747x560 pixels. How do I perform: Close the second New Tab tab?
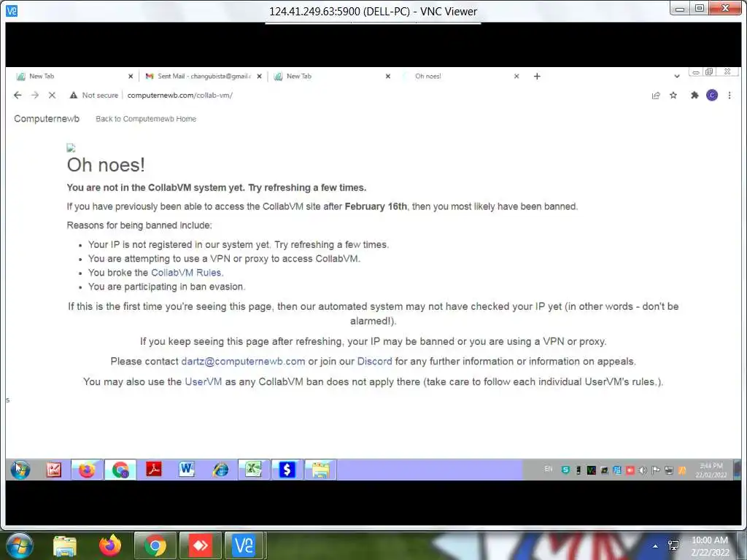(388, 76)
